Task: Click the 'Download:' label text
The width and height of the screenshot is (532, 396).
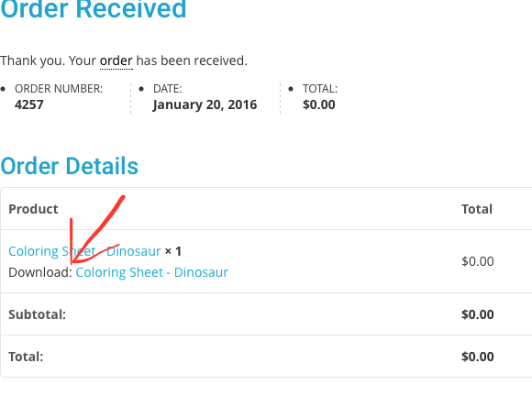Action: (40, 272)
